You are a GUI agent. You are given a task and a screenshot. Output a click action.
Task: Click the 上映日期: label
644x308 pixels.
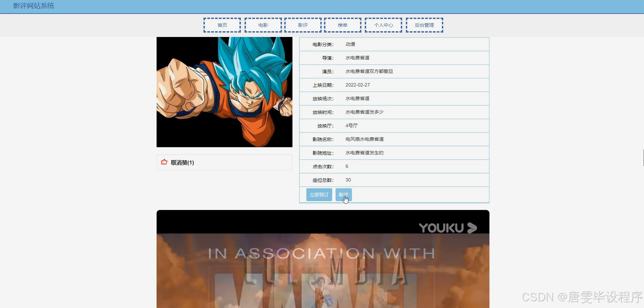323,85
